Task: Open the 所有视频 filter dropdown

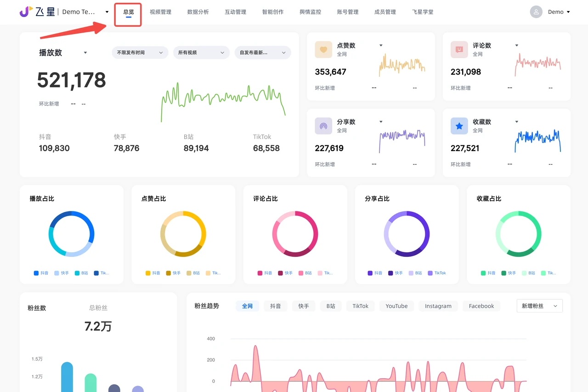Action: [x=201, y=52]
